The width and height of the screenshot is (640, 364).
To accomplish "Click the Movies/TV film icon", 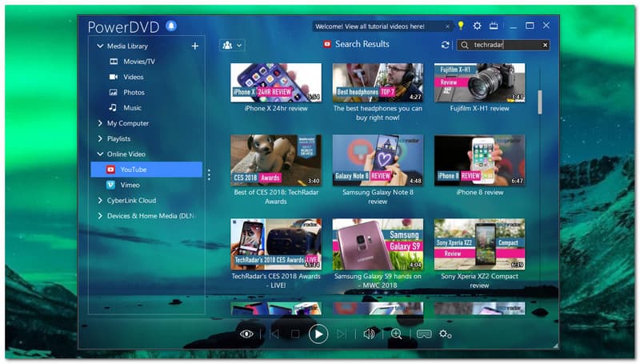I will click(114, 62).
